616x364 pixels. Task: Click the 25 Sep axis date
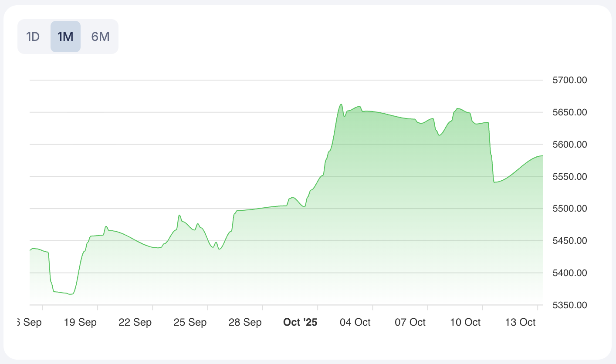(x=190, y=323)
